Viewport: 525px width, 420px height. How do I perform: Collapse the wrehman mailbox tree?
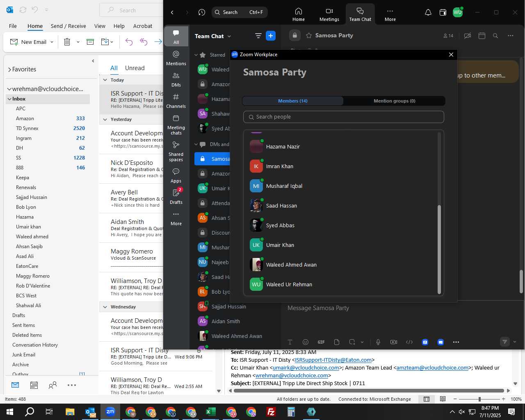[x=9, y=89]
